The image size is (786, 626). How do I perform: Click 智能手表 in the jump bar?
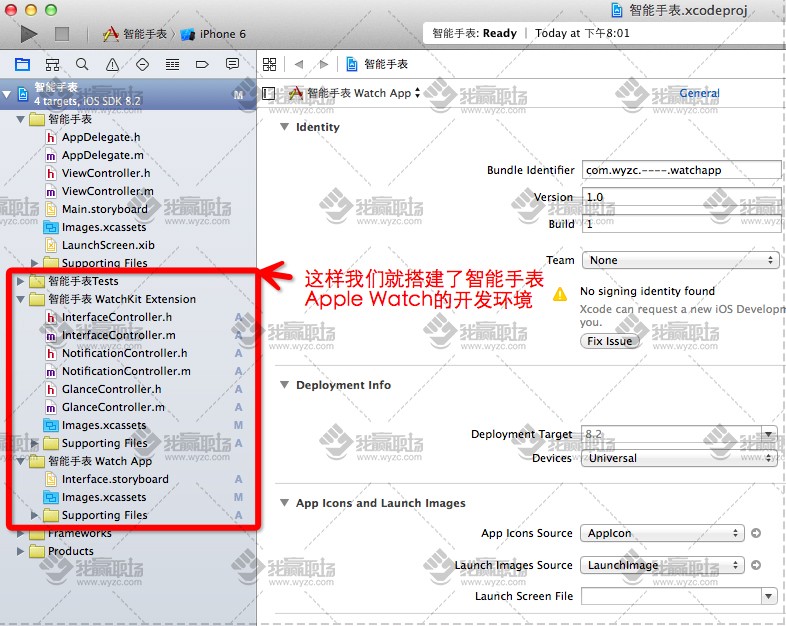click(385, 64)
